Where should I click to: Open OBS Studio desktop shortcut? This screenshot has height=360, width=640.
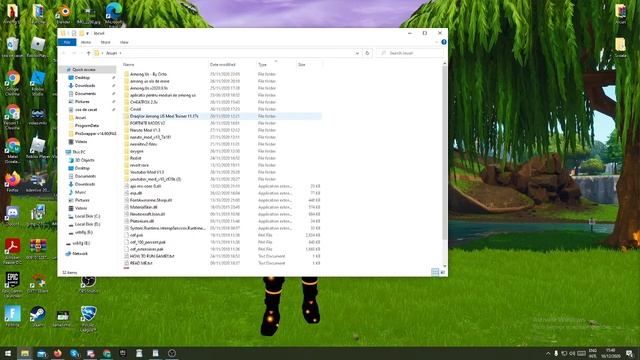88,284
